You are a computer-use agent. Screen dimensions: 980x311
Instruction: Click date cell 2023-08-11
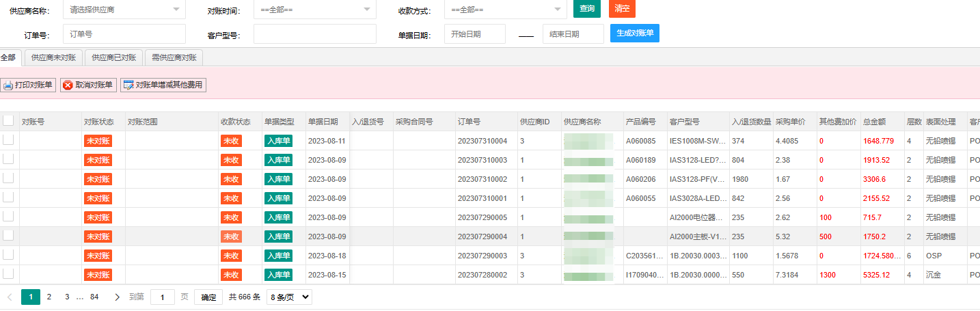coord(327,141)
